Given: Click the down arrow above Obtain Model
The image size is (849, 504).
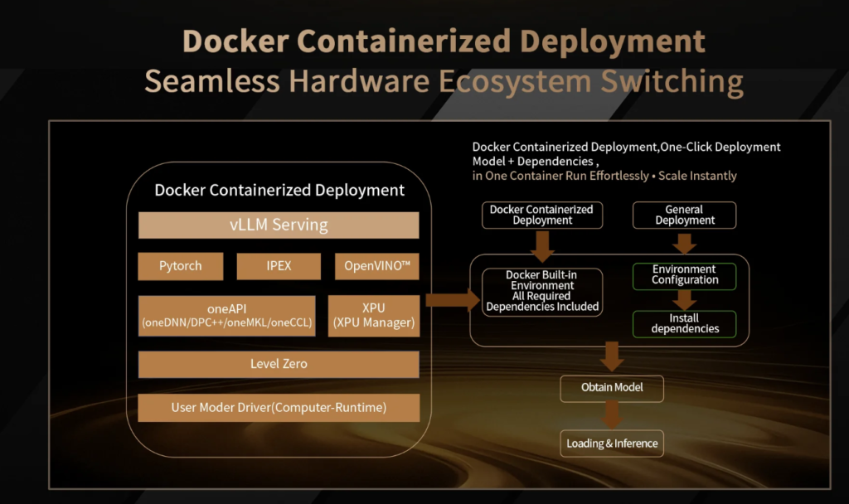Looking at the screenshot, I should (612, 356).
